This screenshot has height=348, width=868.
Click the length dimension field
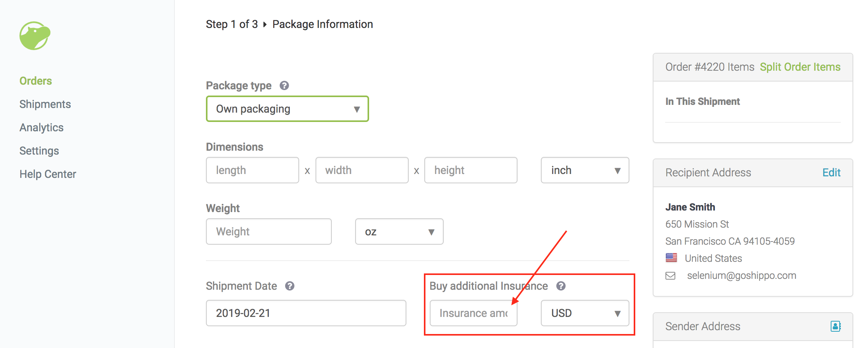coord(253,170)
